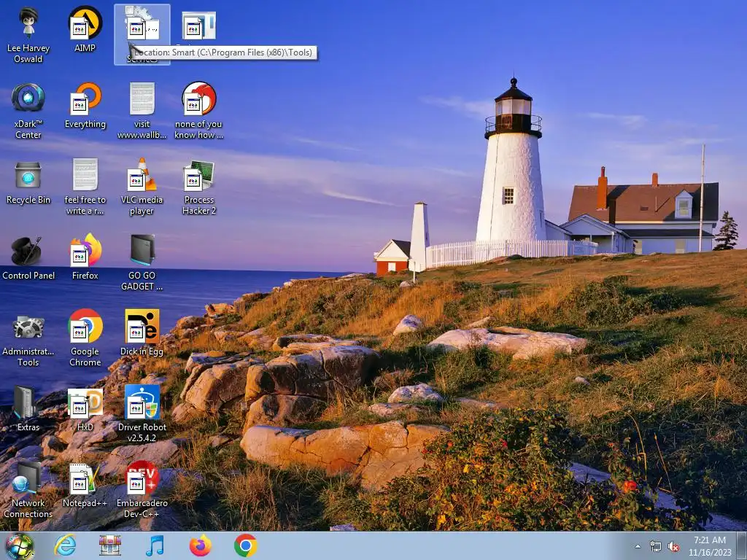The height and width of the screenshot is (560, 747).
Task: Select the VLC media player shortcut
Action: click(x=142, y=186)
